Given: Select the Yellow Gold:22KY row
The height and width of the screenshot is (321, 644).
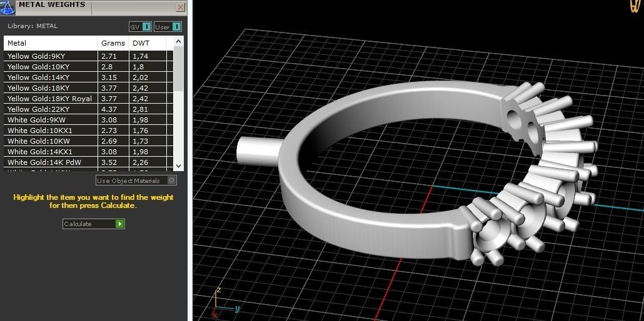Looking at the screenshot, I should click(88, 109).
